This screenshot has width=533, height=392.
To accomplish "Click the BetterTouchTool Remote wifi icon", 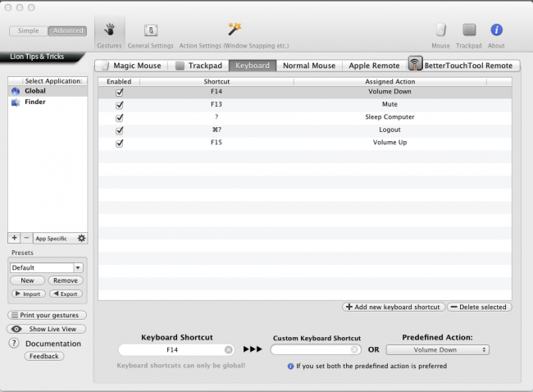I will tap(415, 64).
